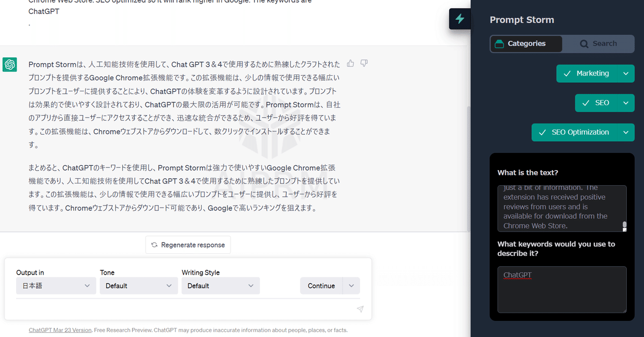Open the Tone dropdown
Image resolution: width=644 pixels, height=337 pixels.
(x=138, y=285)
